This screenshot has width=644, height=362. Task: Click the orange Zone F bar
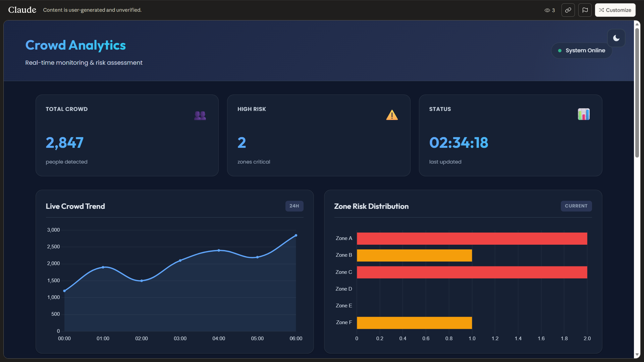[x=414, y=323]
